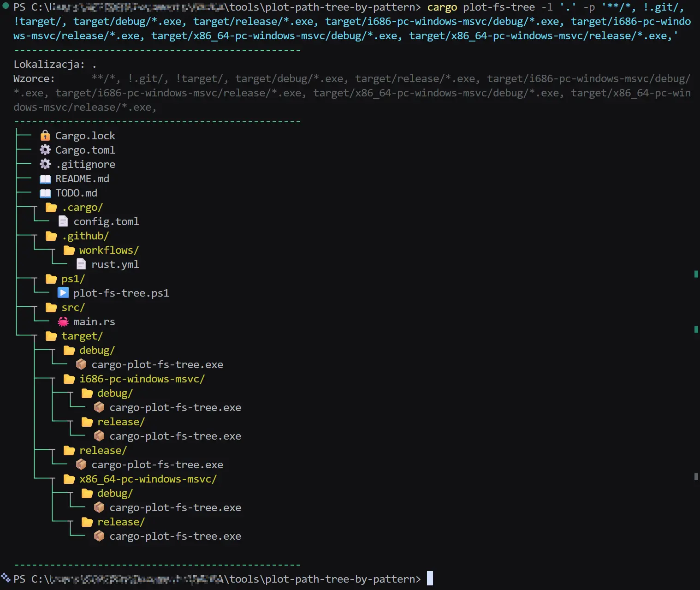The width and height of the screenshot is (700, 590).
Task: Click the sparkle icon beside the bottom prompt
Action: coord(6,578)
